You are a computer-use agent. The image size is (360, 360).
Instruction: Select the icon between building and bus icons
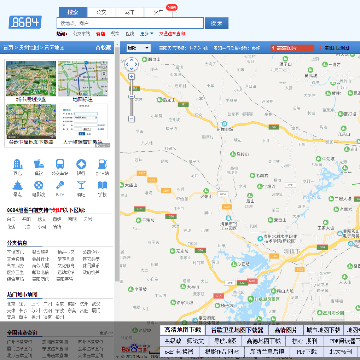39,164
